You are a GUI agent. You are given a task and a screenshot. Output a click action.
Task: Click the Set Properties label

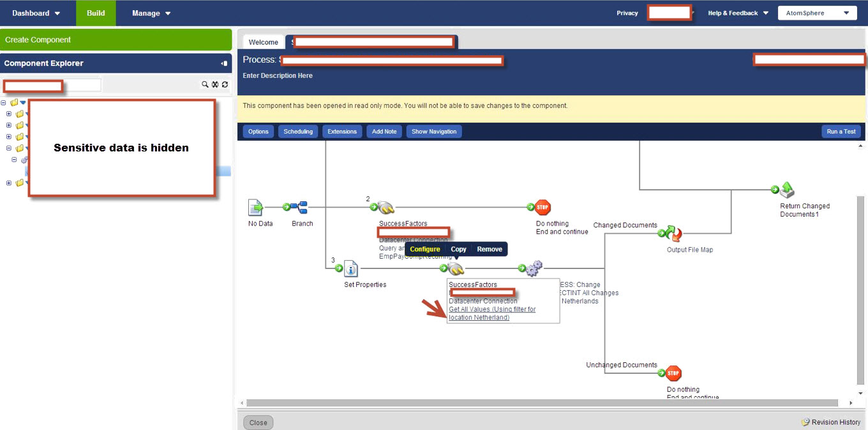coord(365,284)
